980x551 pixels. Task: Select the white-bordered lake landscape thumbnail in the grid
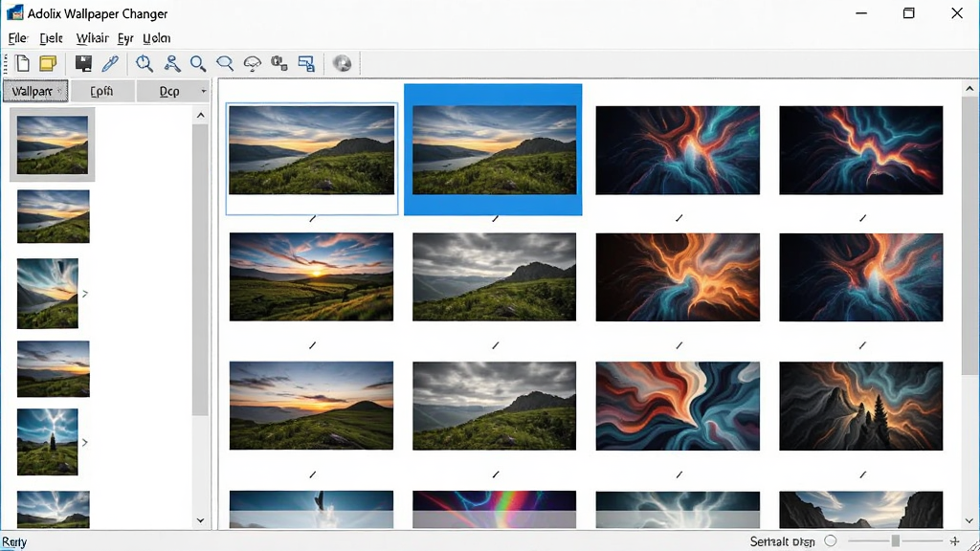coord(311,158)
